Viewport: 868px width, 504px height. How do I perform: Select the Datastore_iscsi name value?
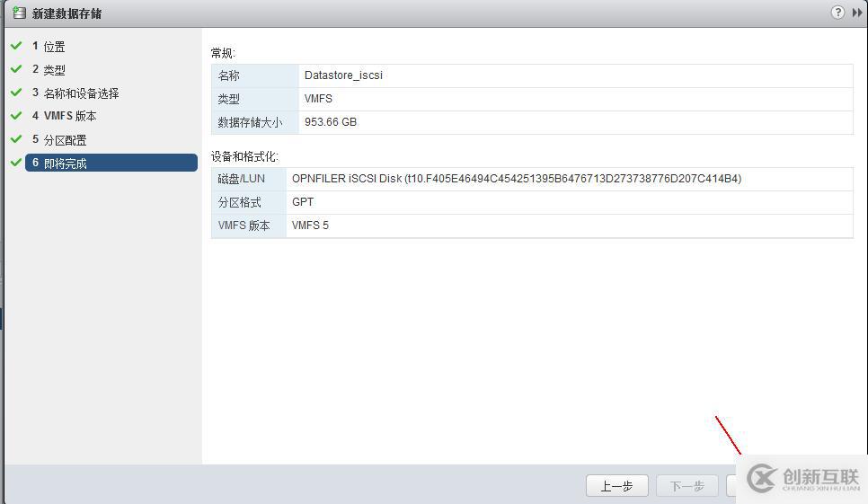[x=343, y=75]
